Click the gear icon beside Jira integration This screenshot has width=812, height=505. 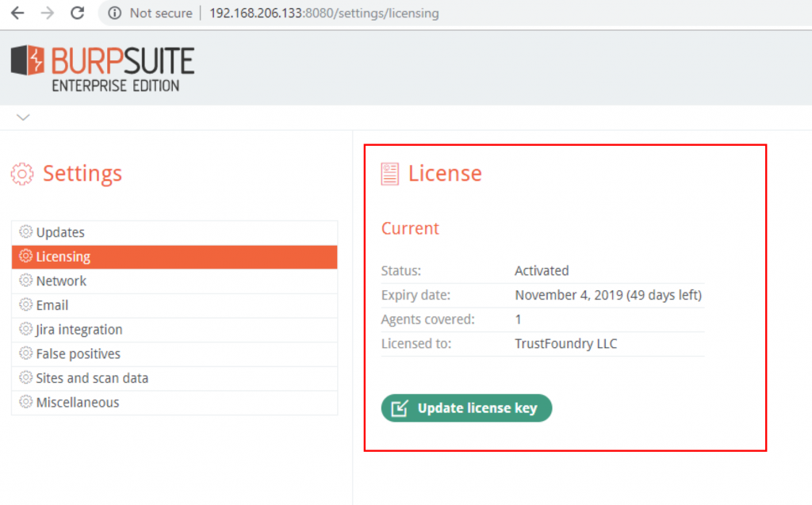pyautogui.click(x=25, y=330)
